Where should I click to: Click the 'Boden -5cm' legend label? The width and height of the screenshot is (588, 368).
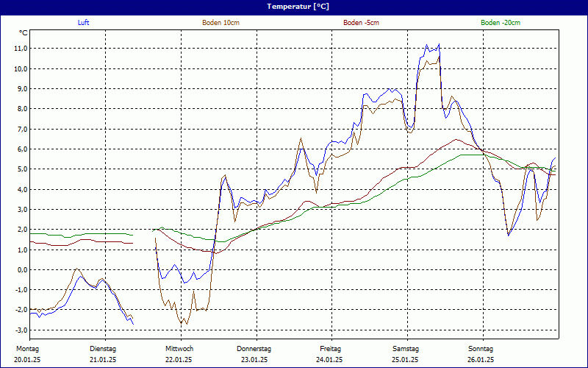pyautogui.click(x=361, y=23)
